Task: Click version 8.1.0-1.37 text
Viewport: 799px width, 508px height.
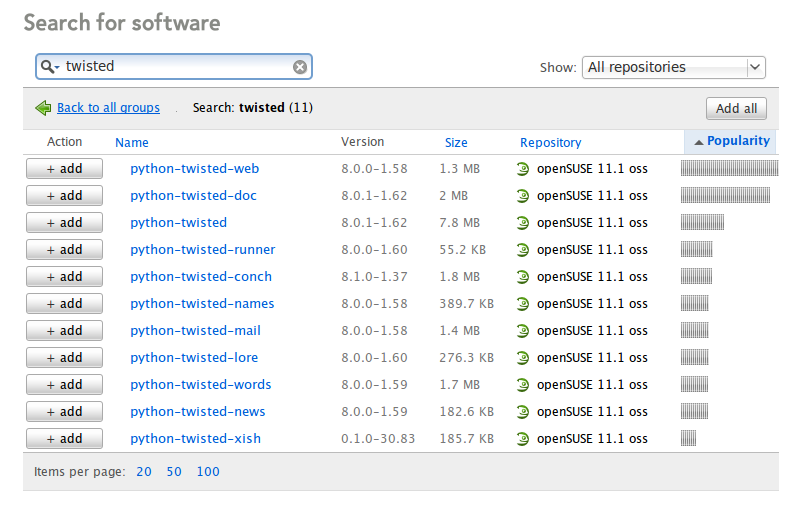Action: 374,277
